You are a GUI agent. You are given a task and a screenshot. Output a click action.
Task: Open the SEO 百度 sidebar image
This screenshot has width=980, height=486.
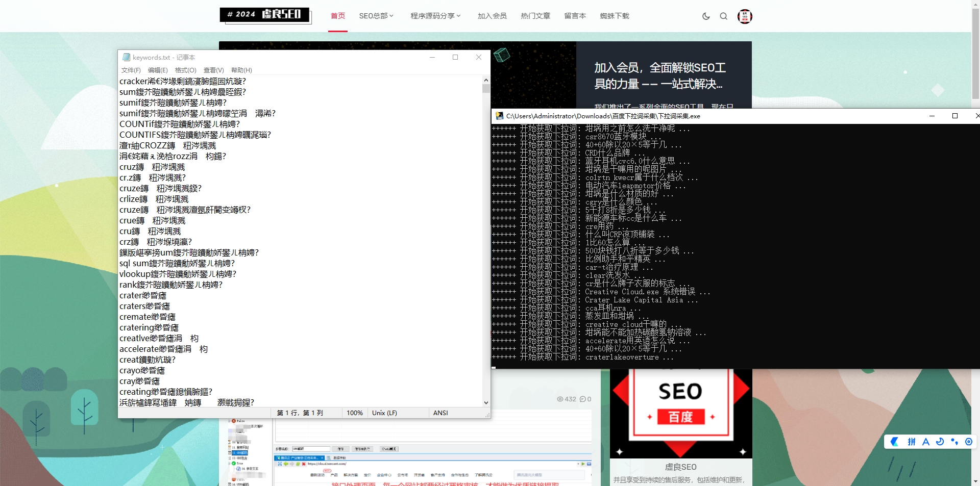(x=681, y=414)
